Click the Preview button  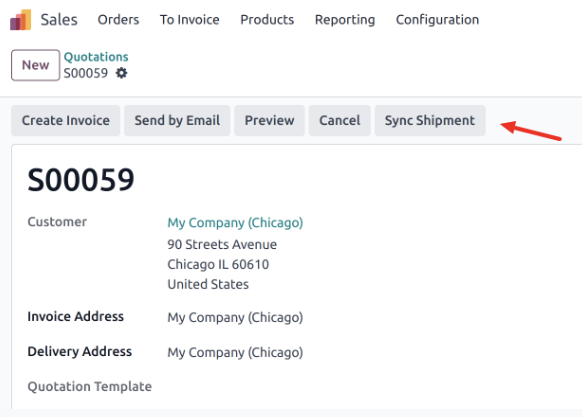click(x=269, y=120)
